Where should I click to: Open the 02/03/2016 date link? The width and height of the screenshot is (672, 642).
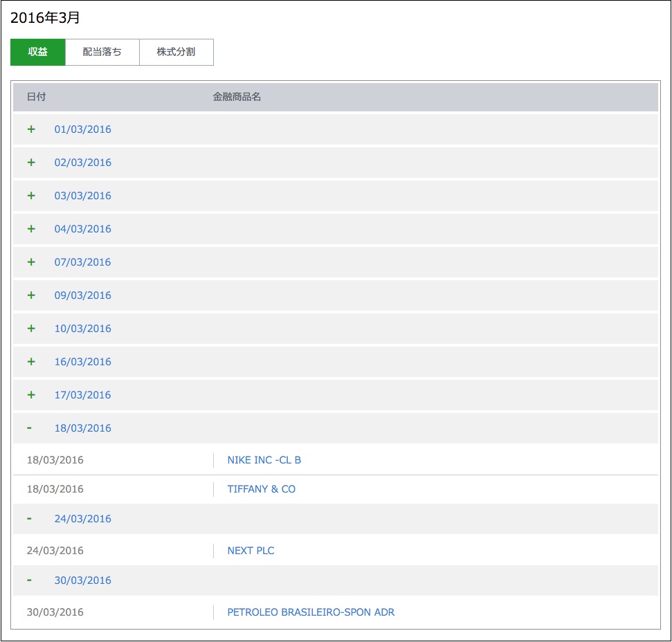pos(83,163)
